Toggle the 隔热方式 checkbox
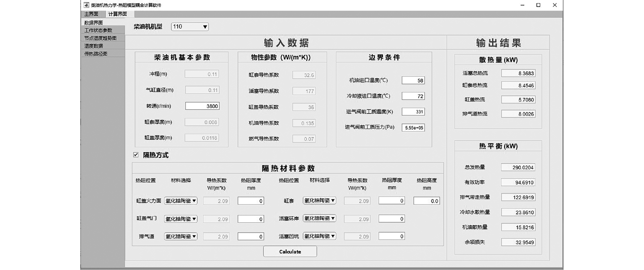 click(x=136, y=155)
